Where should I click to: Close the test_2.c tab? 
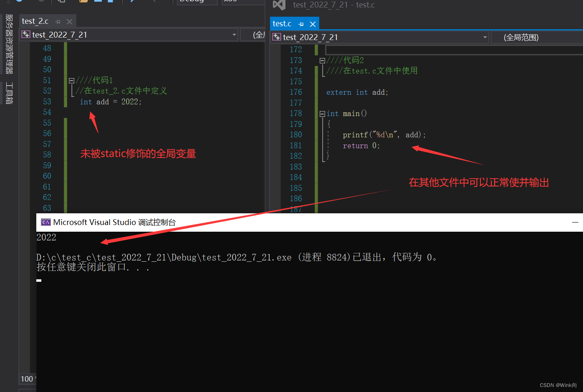coord(70,22)
